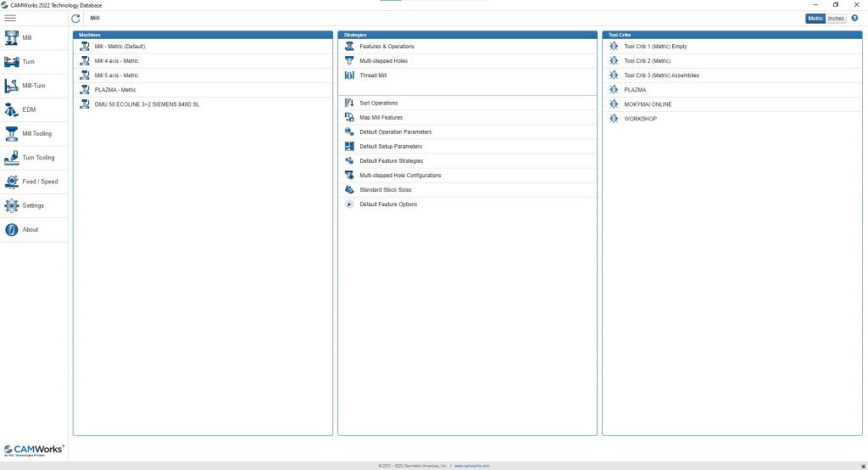The height and width of the screenshot is (470, 868).
Task: Open Features & Operations strategy text
Action: pyautogui.click(x=387, y=47)
